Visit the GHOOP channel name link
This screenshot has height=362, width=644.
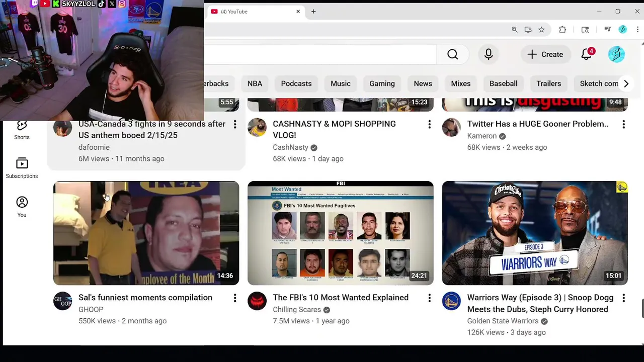pyautogui.click(x=91, y=310)
